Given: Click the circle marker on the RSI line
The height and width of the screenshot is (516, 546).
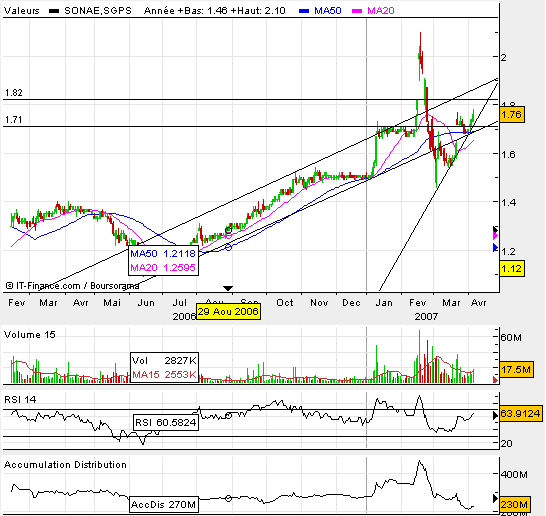Looking at the screenshot, I should coord(228,415).
